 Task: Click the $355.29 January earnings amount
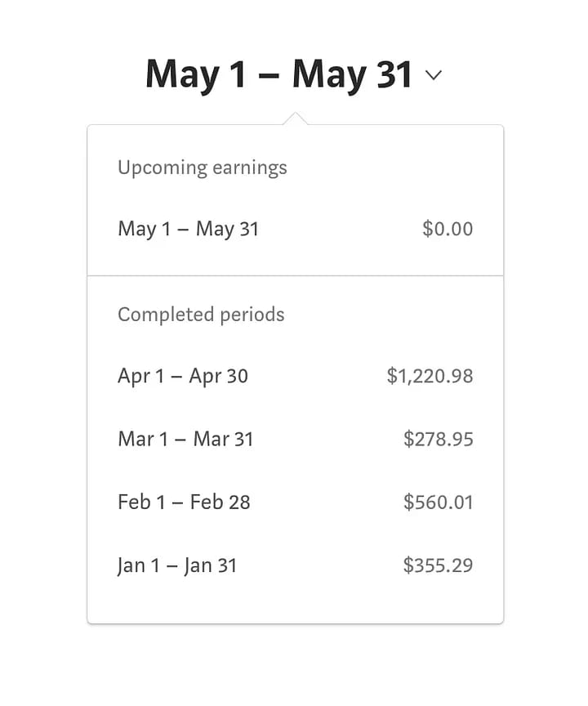point(439,565)
